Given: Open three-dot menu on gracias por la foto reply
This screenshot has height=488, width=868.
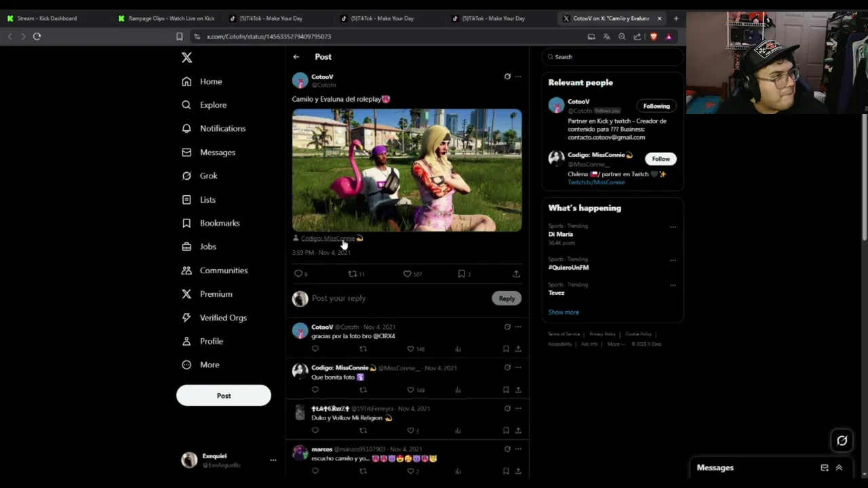Looking at the screenshot, I should [x=518, y=327].
